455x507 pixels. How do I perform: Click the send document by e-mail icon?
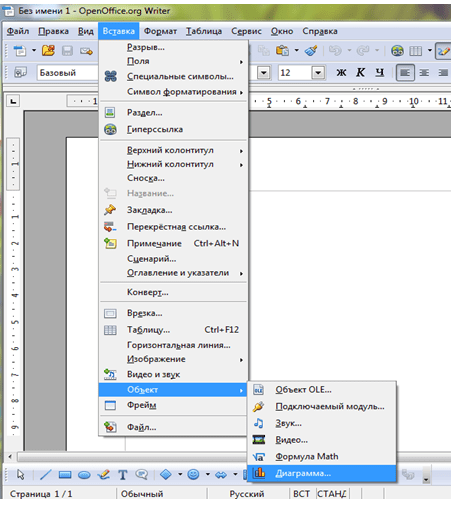pos(86,51)
